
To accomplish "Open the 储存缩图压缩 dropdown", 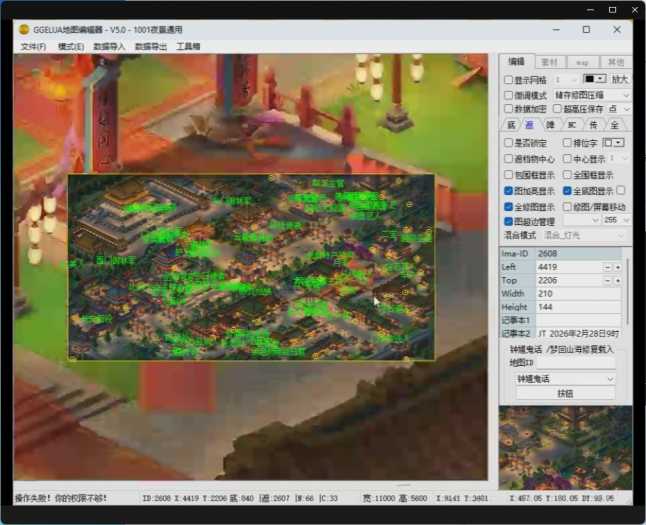I will pyautogui.click(x=592, y=95).
